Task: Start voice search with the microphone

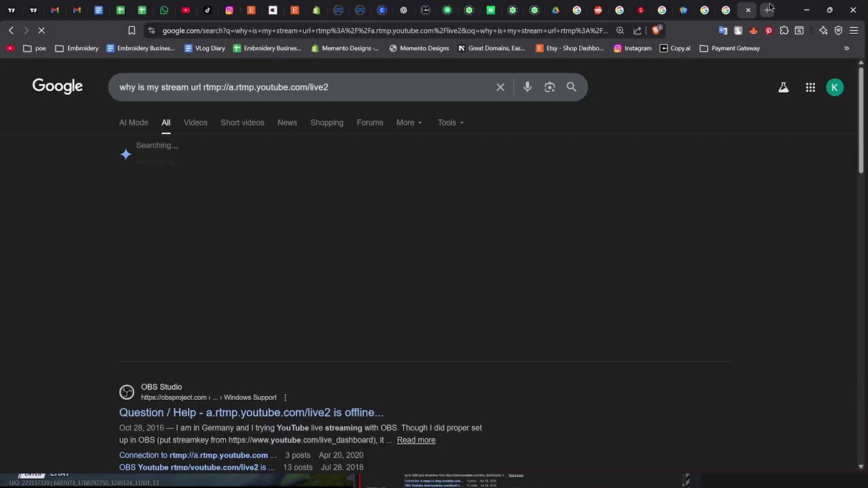Action: click(528, 87)
